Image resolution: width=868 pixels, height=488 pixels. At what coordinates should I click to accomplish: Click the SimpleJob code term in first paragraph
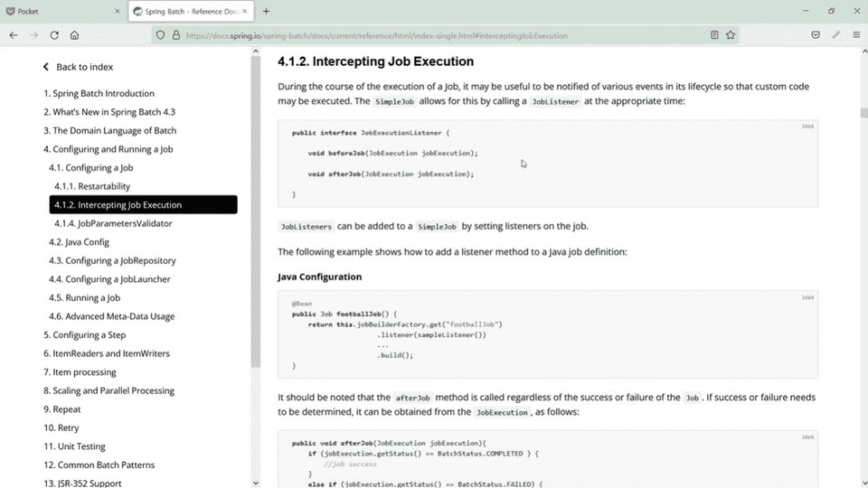pyautogui.click(x=394, y=102)
